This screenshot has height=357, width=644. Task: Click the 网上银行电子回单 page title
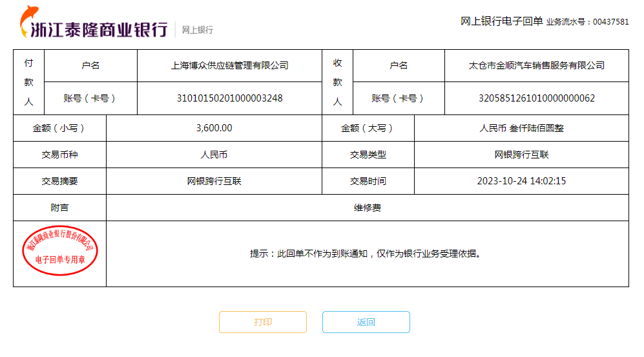click(x=501, y=21)
